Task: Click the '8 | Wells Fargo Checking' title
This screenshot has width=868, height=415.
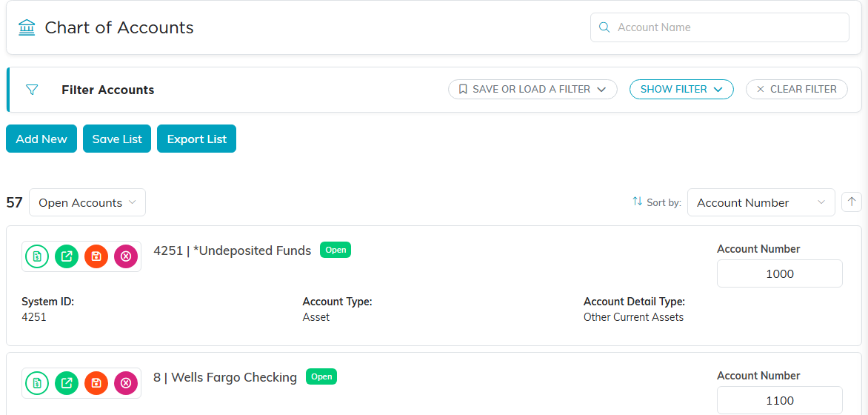Action: (x=225, y=377)
